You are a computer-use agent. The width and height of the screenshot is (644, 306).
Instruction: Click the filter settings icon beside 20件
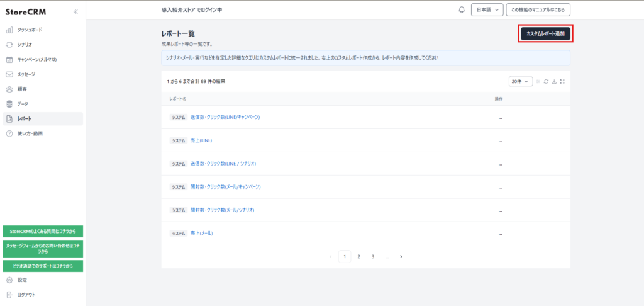pos(538,81)
